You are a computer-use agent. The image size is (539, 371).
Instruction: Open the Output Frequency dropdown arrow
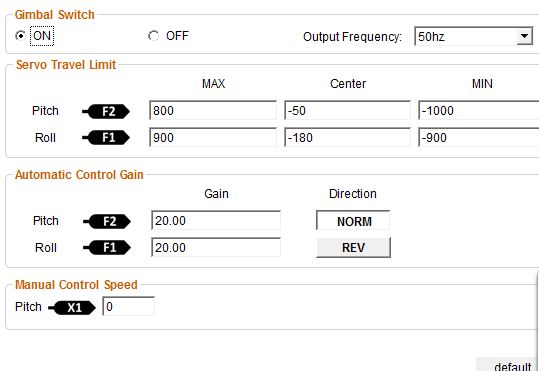coord(525,36)
